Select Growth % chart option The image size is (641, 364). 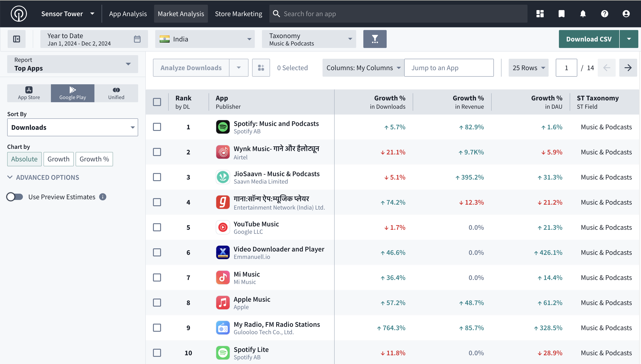[x=94, y=159]
